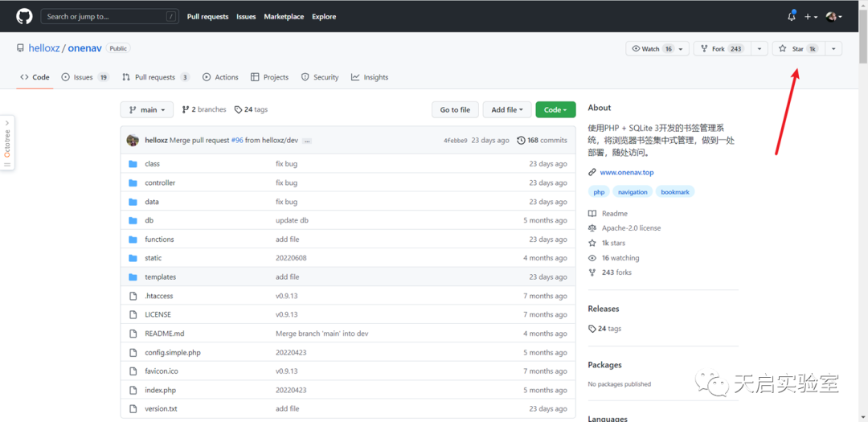Open the plus create-new menu
The width and height of the screenshot is (868, 422).
pyautogui.click(x=811, y=17)
